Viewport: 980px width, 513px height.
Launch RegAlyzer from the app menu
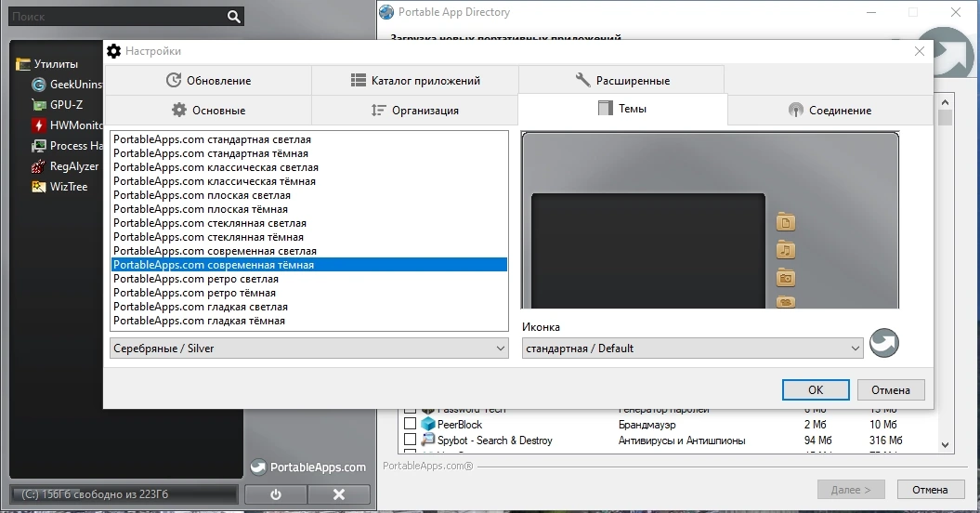click(65, 166)
